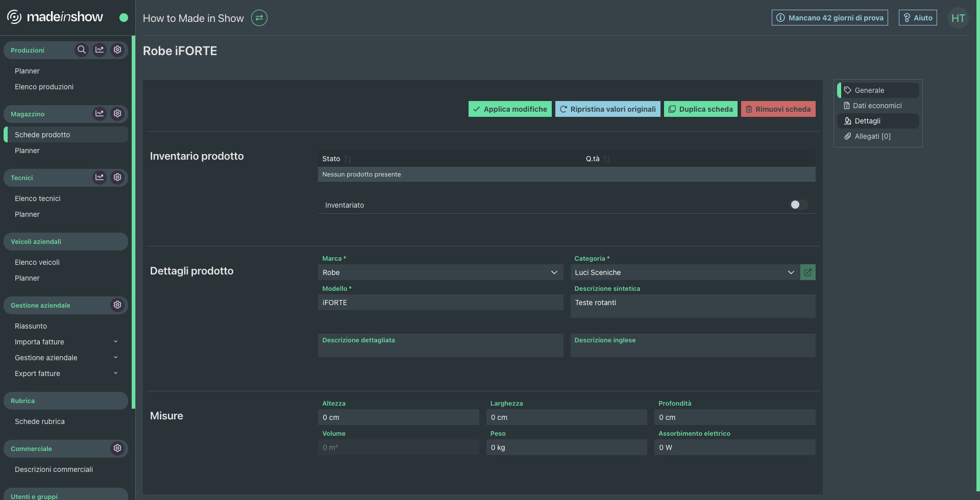Focus the Assorbimento elettrico field
The height and width of the screenshot is (500, 980).
pyautogui.click(x=735, y=447)
